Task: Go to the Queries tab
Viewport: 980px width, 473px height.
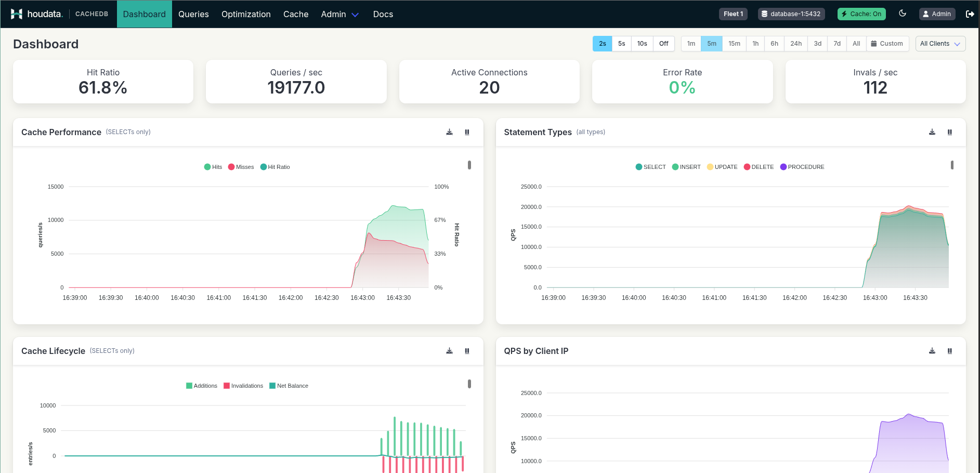Action: click(193, 14)
